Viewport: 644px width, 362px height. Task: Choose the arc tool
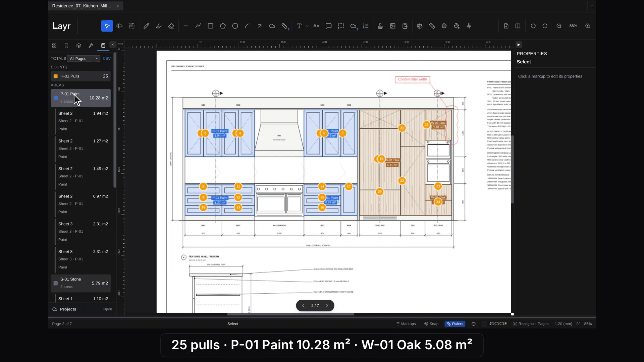pyautogui.click(x=248, y=26)
